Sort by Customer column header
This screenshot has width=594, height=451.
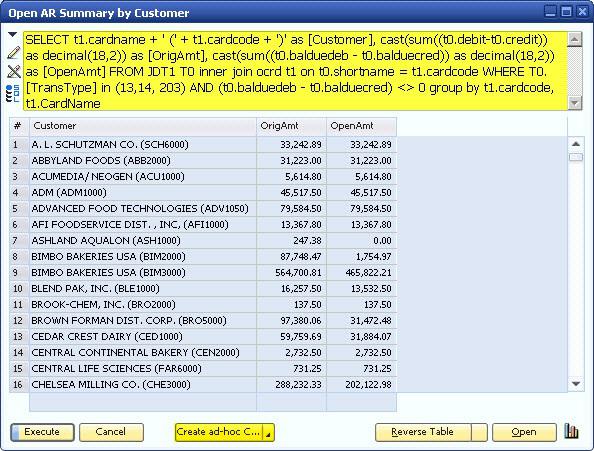[x=142, y=126]
